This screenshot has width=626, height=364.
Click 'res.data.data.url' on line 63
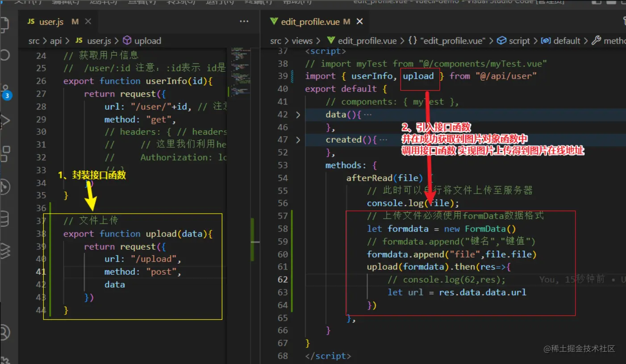pos(483,292)
